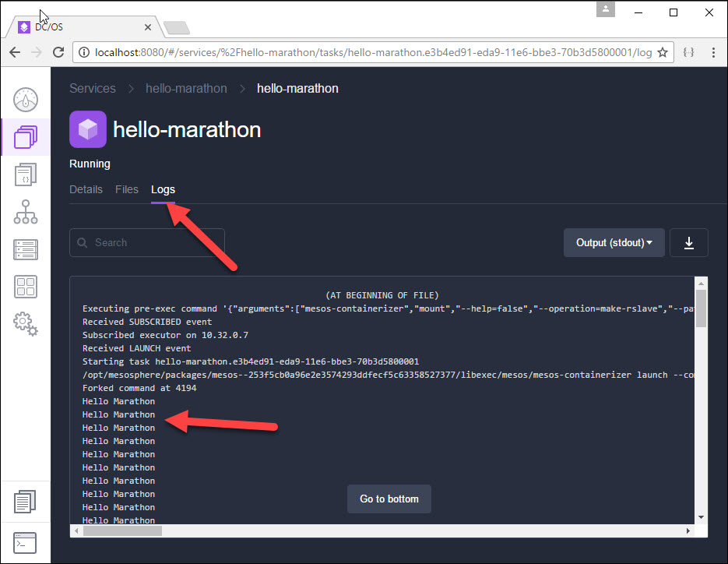Open the System gears sidebar icon
Viewport: 728px width, 564px height.
coord(26,324)
